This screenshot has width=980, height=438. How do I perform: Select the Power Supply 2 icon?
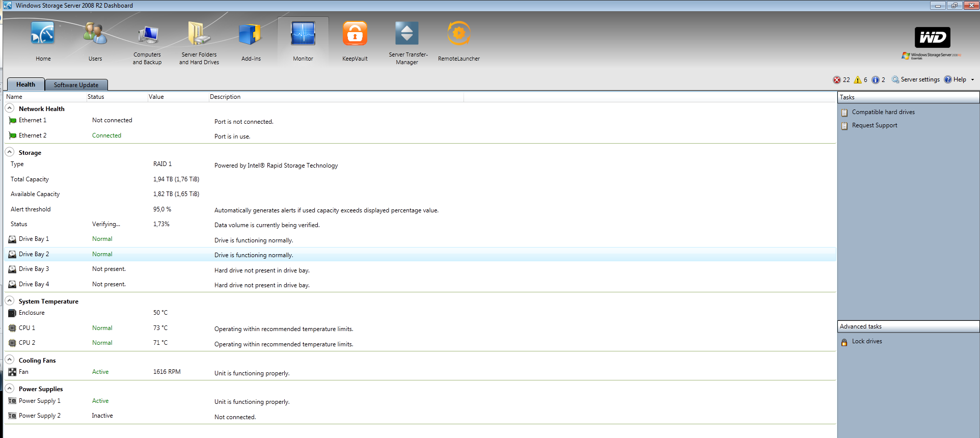click(x=12, y=416)
